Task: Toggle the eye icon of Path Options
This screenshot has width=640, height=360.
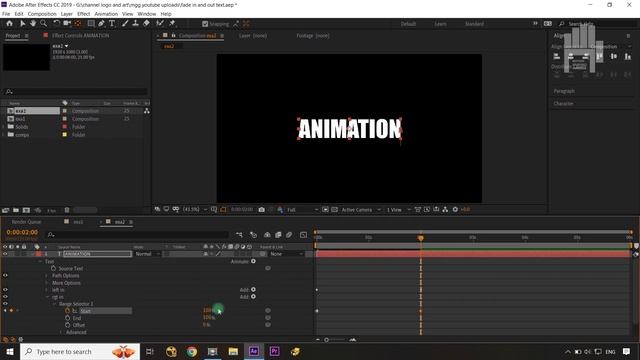Action: tap(5, 276)
